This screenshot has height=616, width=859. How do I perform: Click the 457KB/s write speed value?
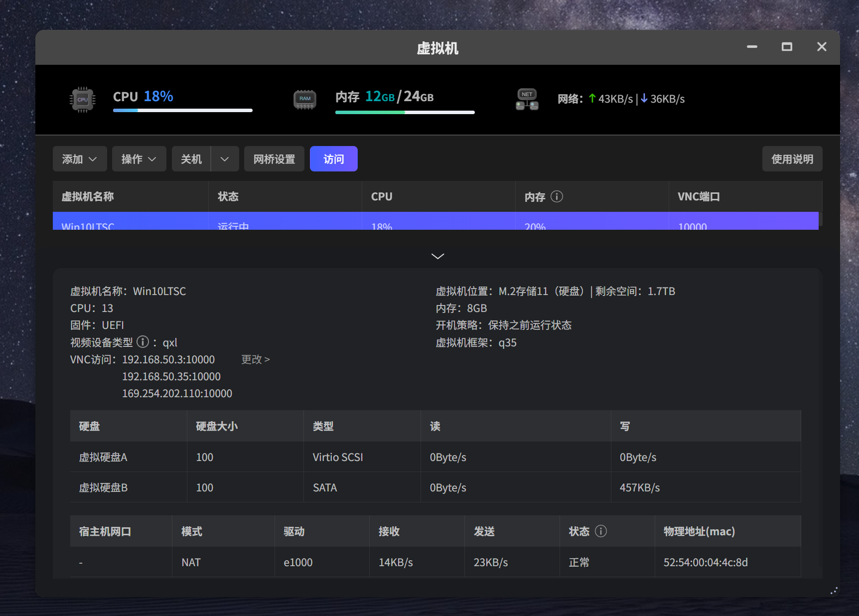pyautogui.click(x=640, y=487)
